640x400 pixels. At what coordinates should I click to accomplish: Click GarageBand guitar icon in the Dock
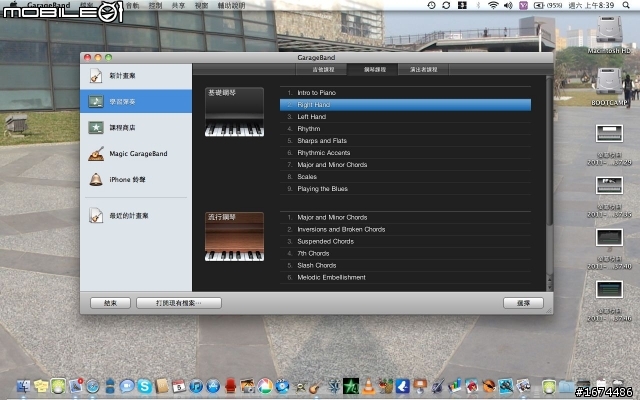[x=316, y=386]
